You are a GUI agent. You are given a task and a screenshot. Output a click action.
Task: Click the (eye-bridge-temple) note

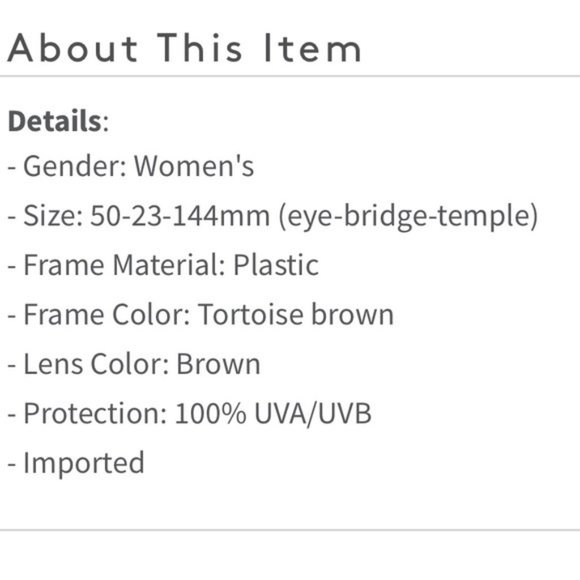click(408, 217)
